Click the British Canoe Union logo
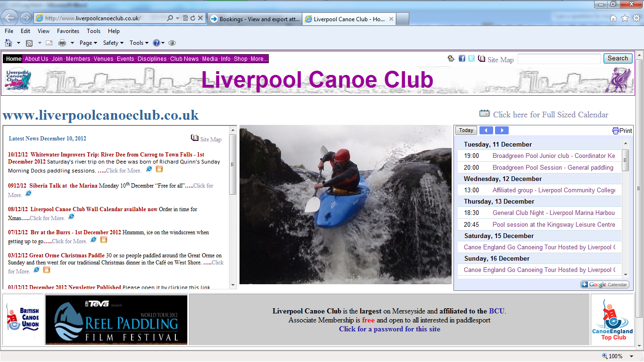Image resolution: width=644 pixels, height=362 pixels. (23, 319)
